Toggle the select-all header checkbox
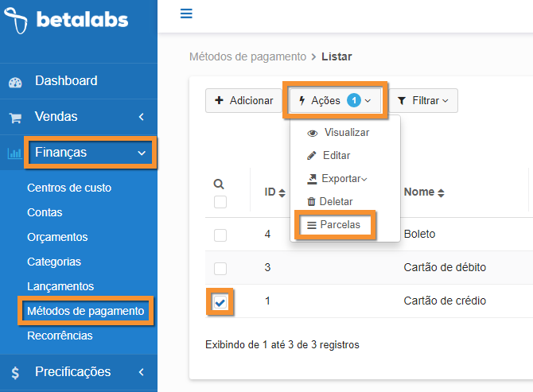Viewport: 533px width, 392px height. (220, 202)
